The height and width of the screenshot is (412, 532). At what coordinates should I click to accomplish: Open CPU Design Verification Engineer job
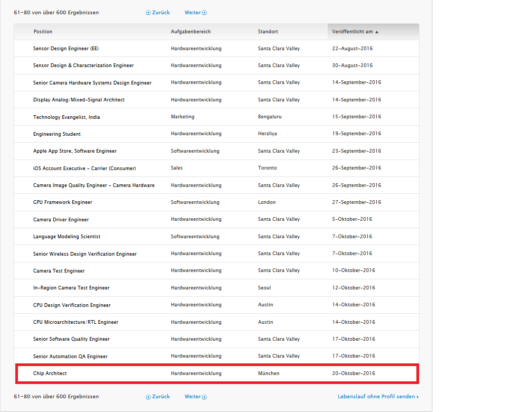click(x=72, y=305)
